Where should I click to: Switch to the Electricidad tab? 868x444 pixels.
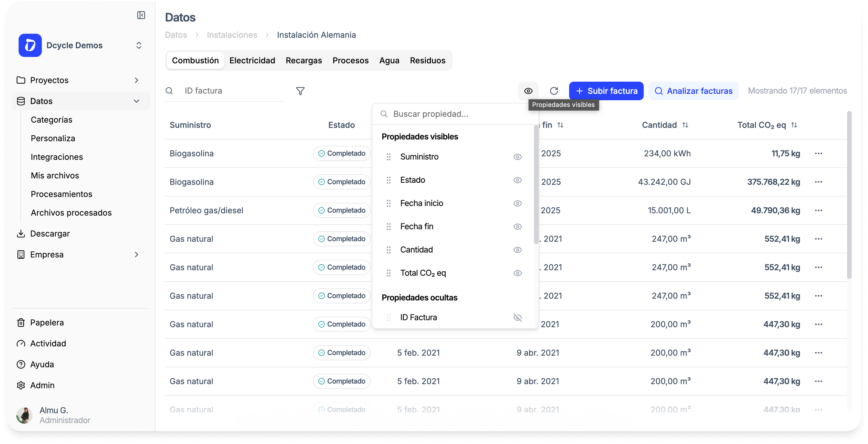252,60
